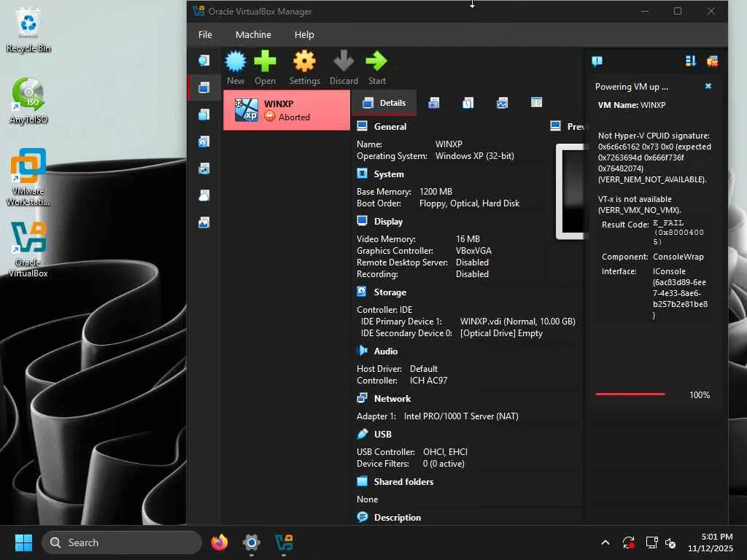Select the Details tab

click(384, 103)
